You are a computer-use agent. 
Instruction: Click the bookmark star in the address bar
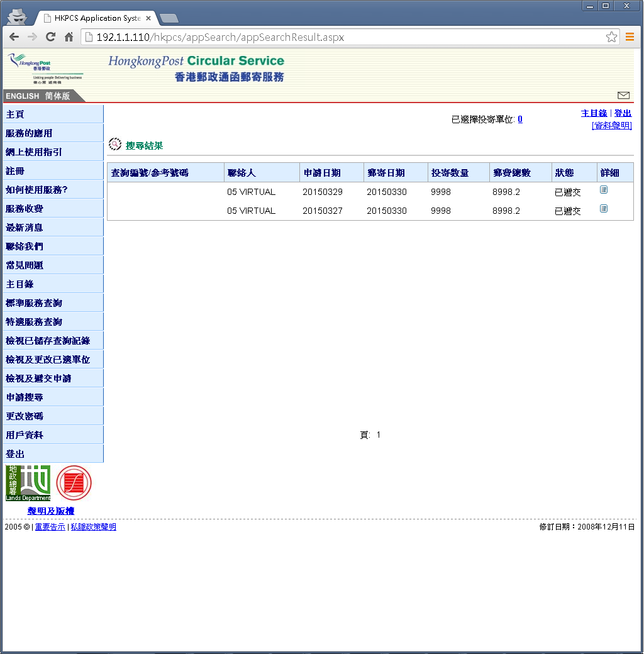coord(611,37)
